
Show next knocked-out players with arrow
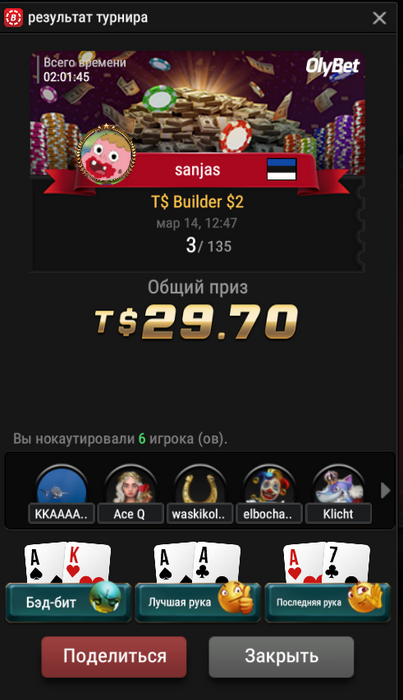coord(385,491)
